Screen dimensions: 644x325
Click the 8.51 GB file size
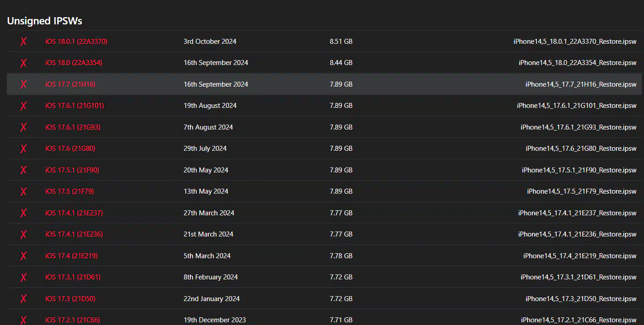(x=341, y=42)
